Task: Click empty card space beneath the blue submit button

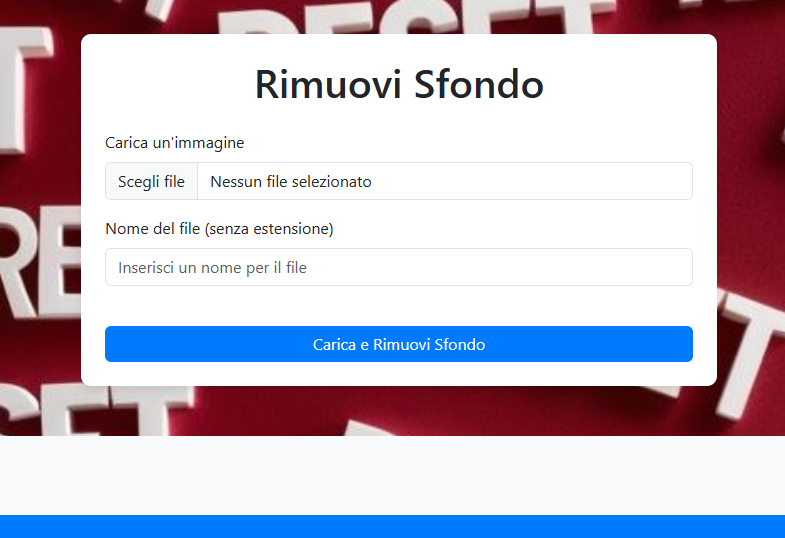Action: (x=398, y=374)
